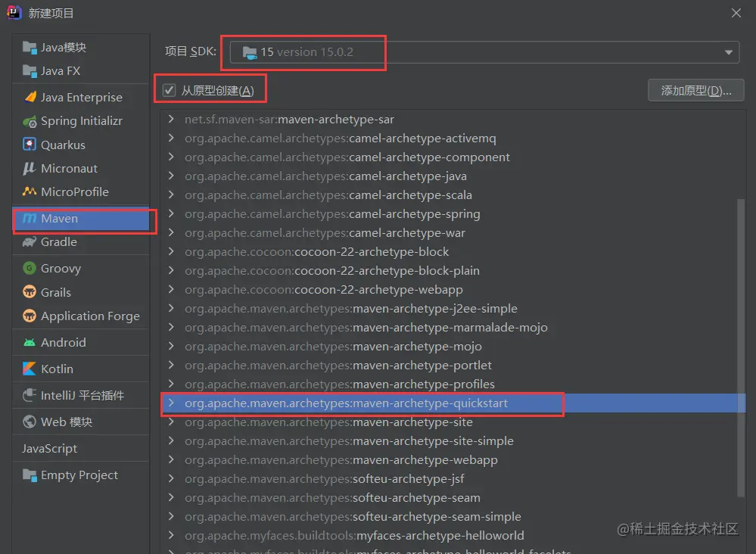
Task: Select cocoon-22-archetype-webapp archetype
Action: [453, 289]
